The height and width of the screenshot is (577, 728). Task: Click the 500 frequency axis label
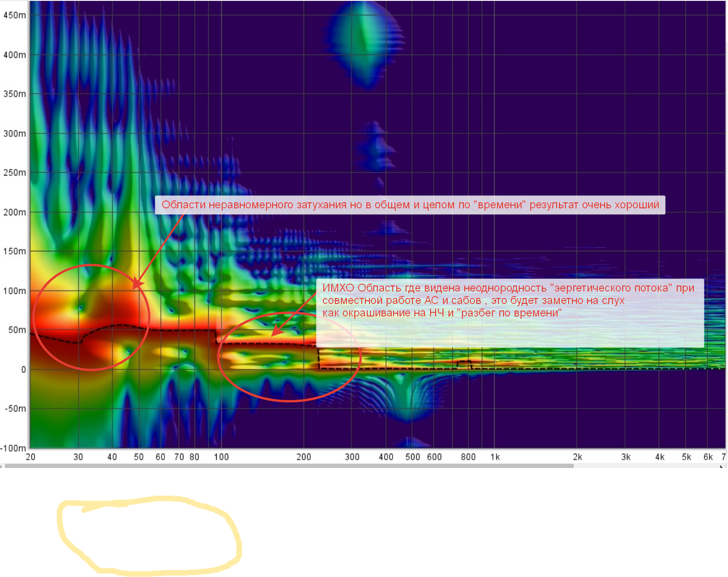coord(413,457)
